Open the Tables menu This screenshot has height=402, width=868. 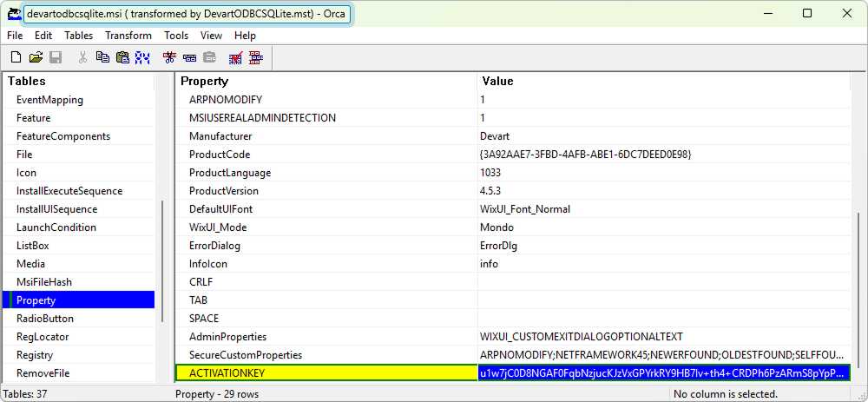click(x=79, y=36)
